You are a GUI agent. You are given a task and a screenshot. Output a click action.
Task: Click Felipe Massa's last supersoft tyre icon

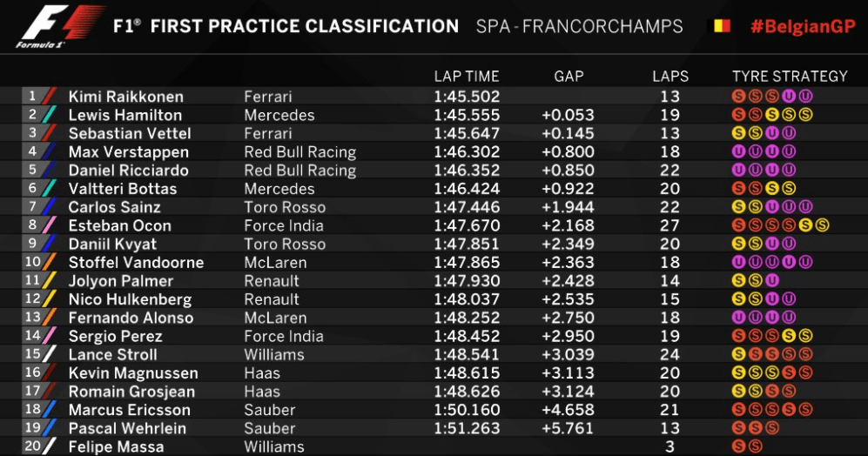(x=755, y=446)
